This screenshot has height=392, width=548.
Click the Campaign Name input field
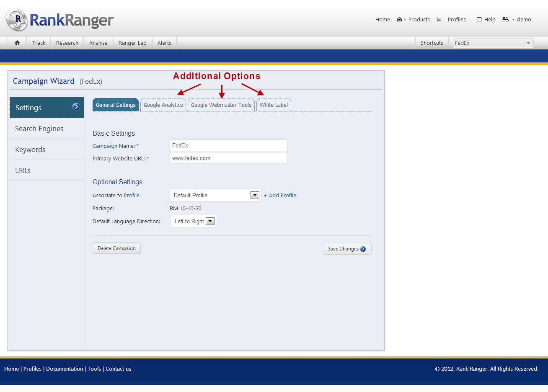[x=228, y=145]
